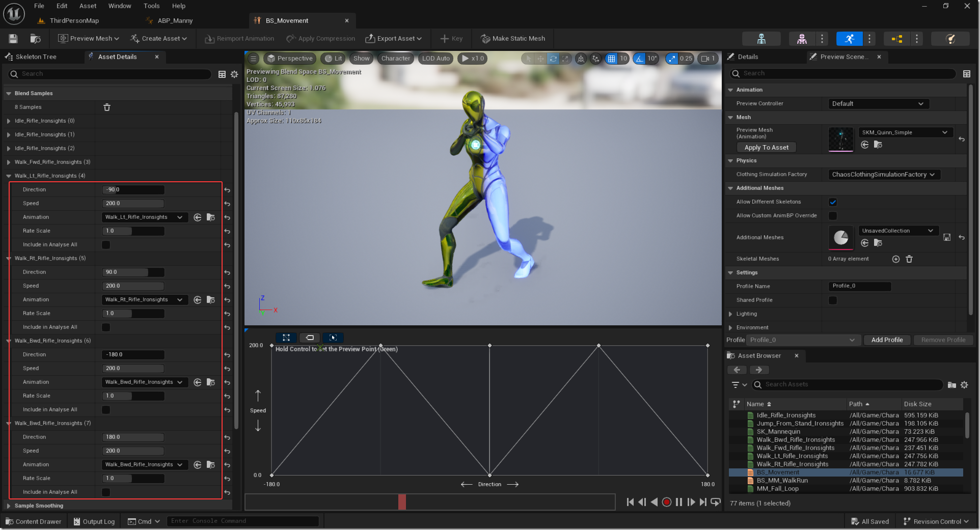Enable the Shared Profile checkbox
The image size is (980, 530).
pos(833,300)
